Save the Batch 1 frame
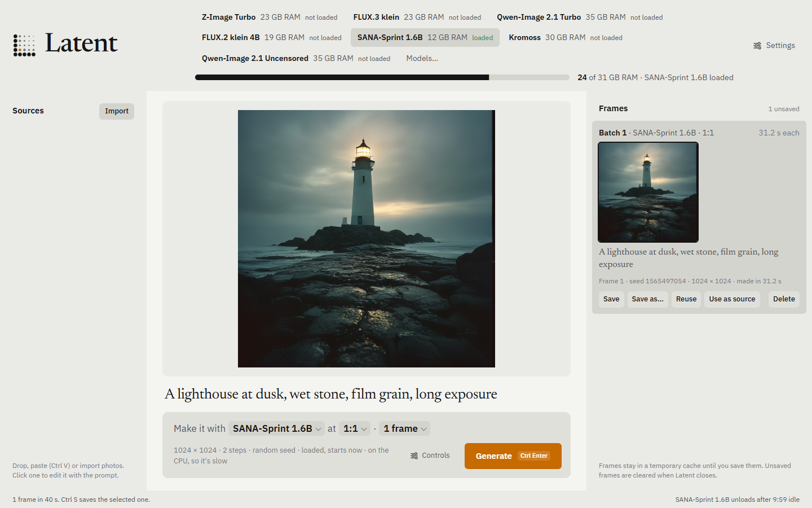812x508 pixels. coord(611,299)
